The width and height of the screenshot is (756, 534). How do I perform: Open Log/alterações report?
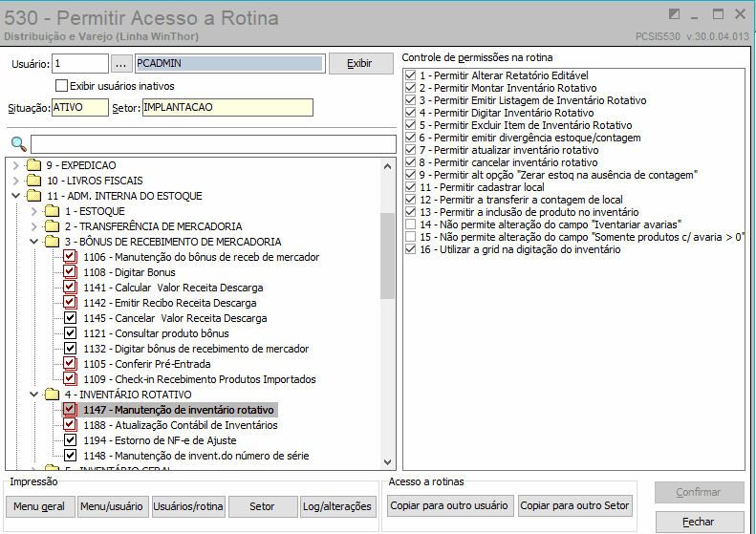pyautogui.click(x=337, y=506)
